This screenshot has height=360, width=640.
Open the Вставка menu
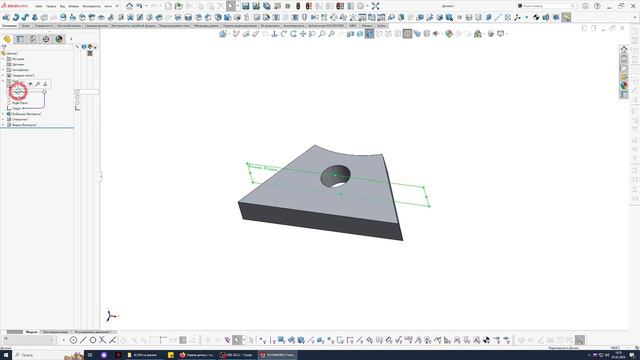tap(73, 6)
